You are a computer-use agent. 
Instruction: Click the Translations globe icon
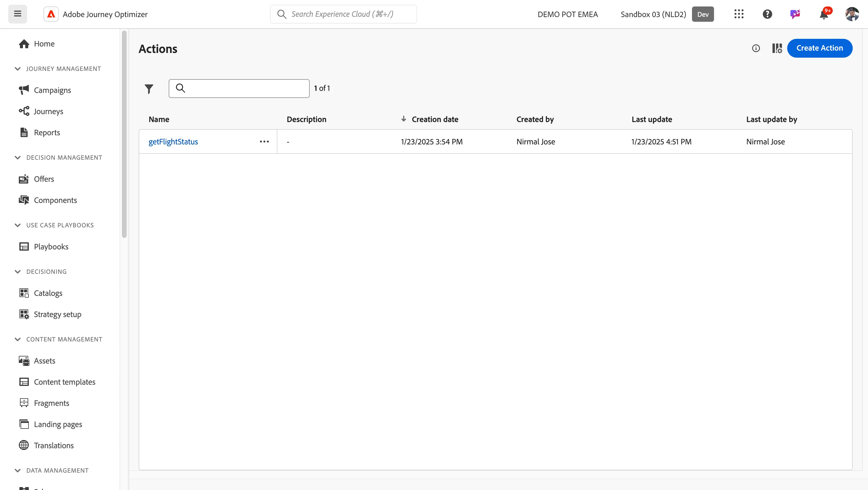[24, 446]
